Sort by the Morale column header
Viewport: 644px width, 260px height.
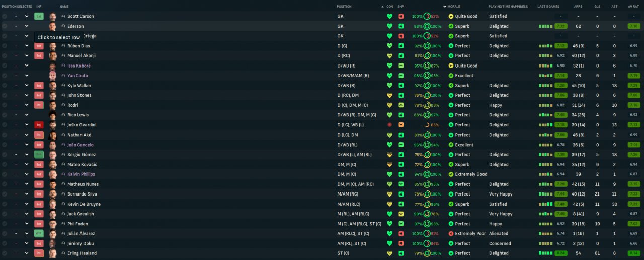click(454, 7)
